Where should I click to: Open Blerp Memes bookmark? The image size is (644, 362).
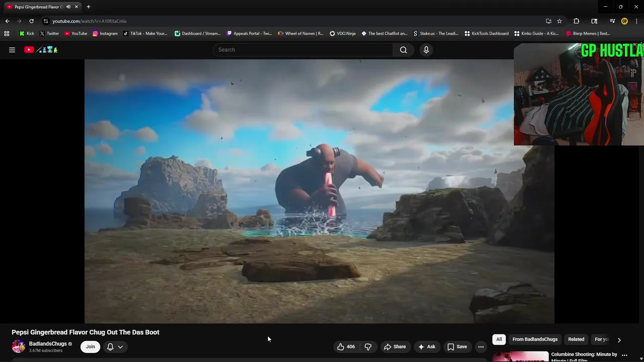[x=588, y=34]
